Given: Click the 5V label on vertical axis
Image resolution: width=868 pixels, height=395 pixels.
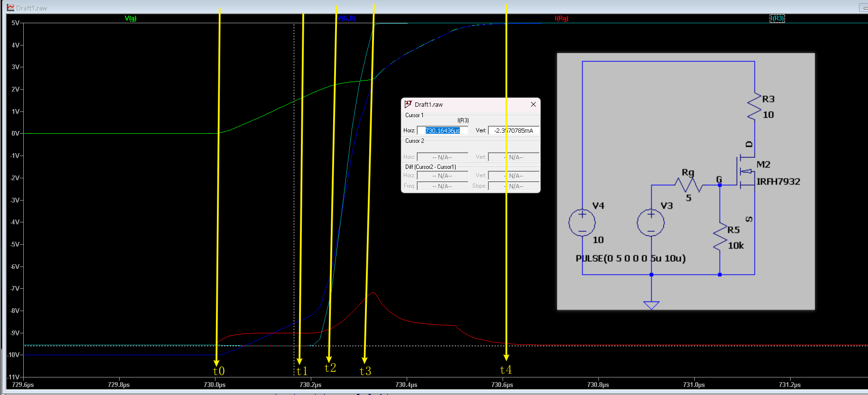Looking at the screenshot, I should tap(16, 23).
